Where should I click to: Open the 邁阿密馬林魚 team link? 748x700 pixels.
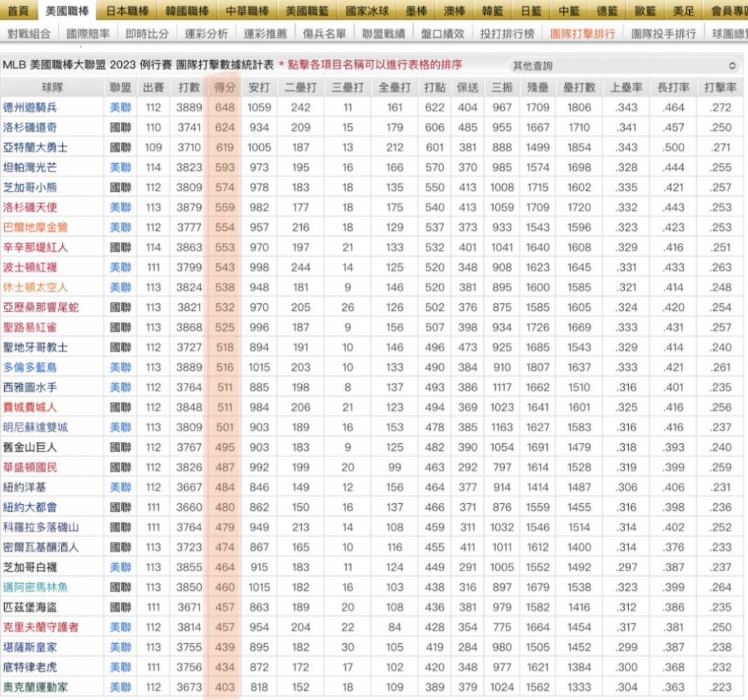[35, 587]
